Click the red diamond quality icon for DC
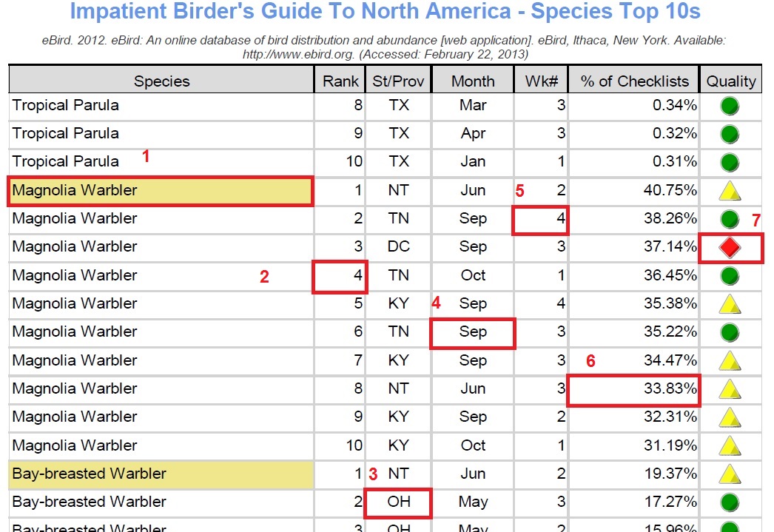774x532 pixels. point(730,247)
